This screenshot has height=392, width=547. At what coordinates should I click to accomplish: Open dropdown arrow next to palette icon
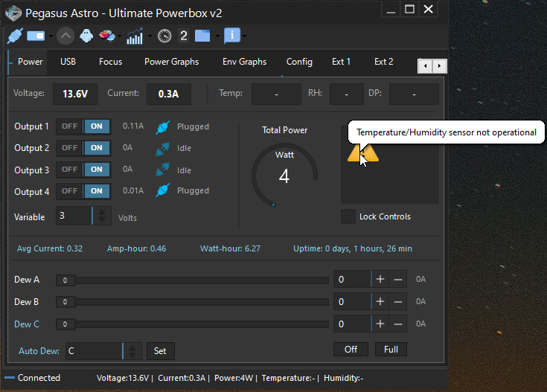120,36
